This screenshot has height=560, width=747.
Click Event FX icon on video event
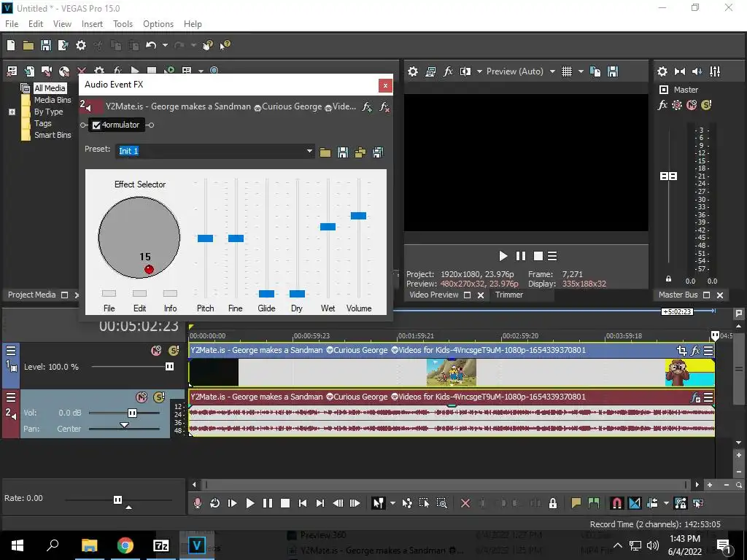point(695,351)
